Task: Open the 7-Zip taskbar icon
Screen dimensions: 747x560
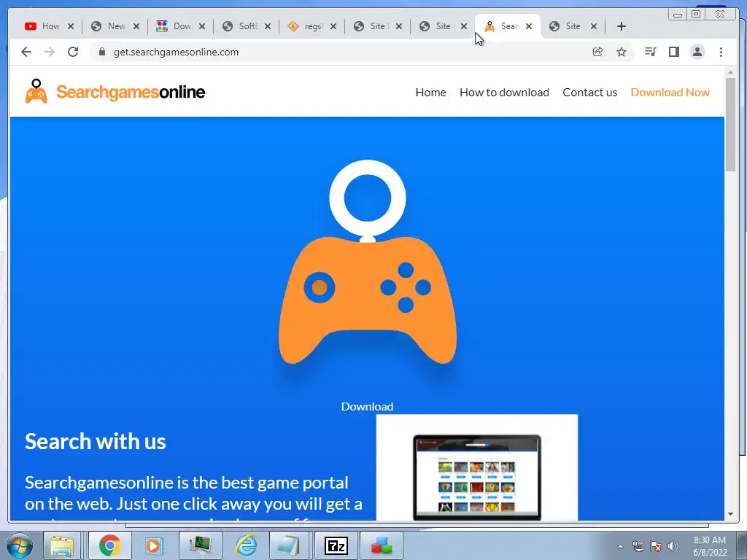Action: pyautogui.click(x=336, y=545)
